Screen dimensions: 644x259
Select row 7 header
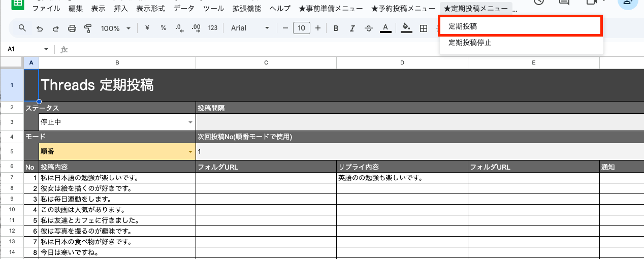point(12,178)
